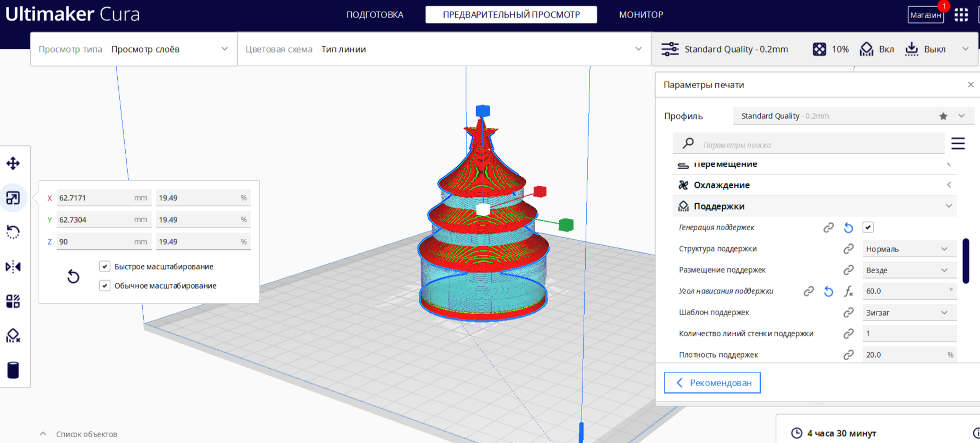This screenshot has height=443, width=980.
Task: Click the blue Z-axis scale handle
Action: pos(483,111)
